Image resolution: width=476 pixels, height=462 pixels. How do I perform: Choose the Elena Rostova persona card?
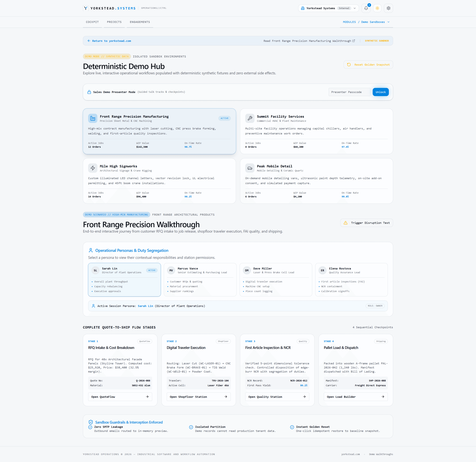click(x=351, y=280)
